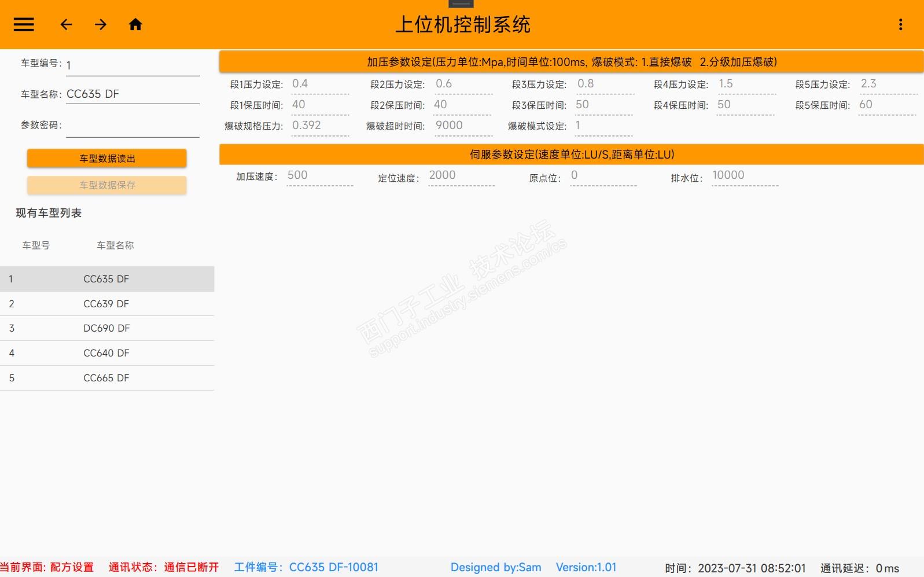Change 段2保压时间 value
924x577 pixels.
(x=462, y=105)
